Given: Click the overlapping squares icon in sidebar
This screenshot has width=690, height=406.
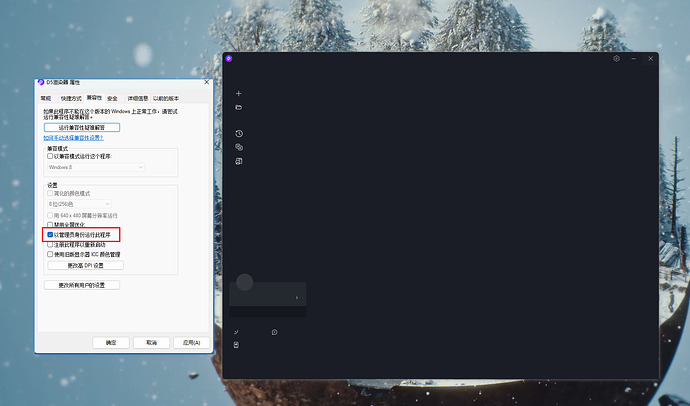Looking at the screenshot, I should coord(239,147).
